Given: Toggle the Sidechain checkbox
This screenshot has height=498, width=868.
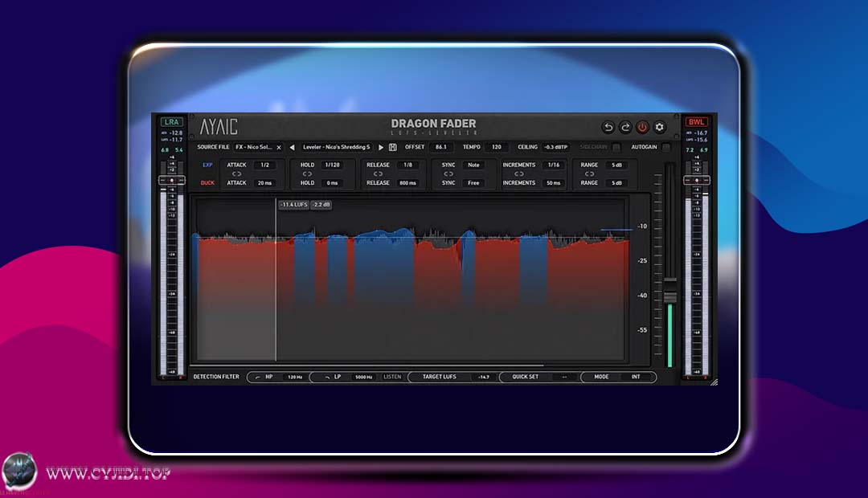Looking at the screenshot, I should [616, 147].
